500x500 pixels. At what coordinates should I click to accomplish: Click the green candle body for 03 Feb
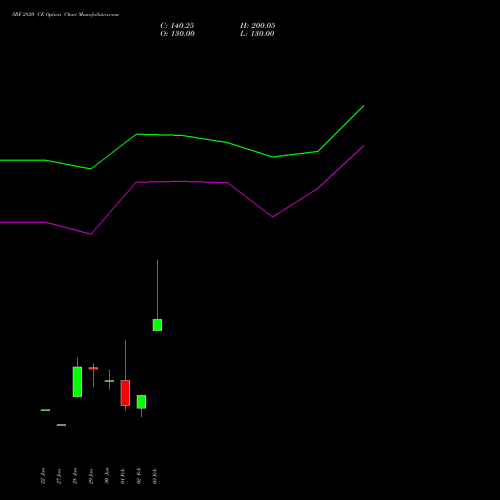157,325
